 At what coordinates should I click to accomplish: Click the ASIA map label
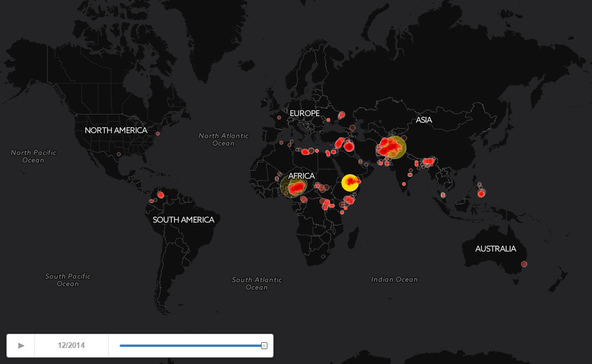[424, 120]
